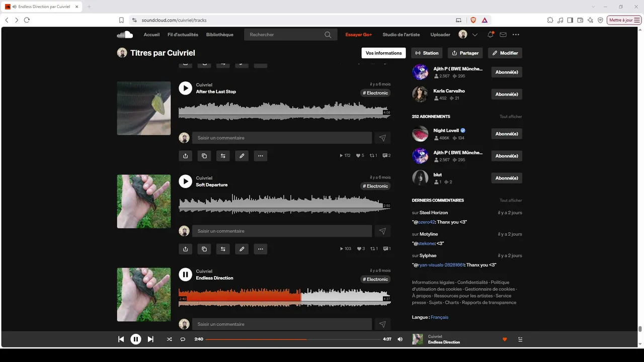Screen dimensions: 644x362
Task: Open Bibliothèque
Action: tap(220, 35)
